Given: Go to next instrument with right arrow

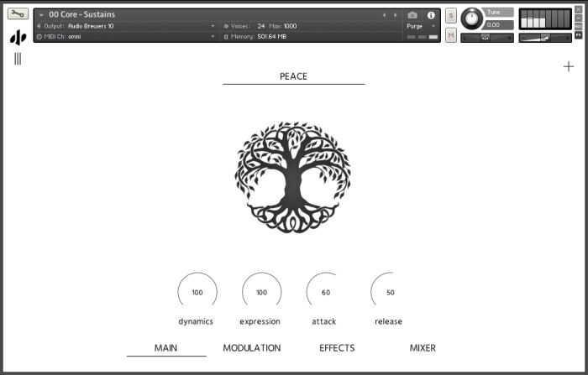Looking at the screenshot, I should (x=396, y=15).
